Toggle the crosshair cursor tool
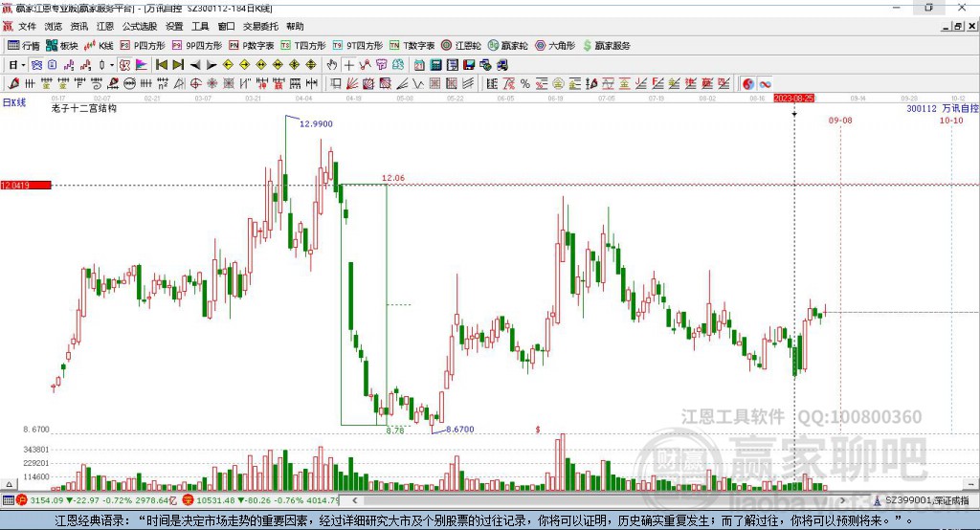 pos(348,65)
